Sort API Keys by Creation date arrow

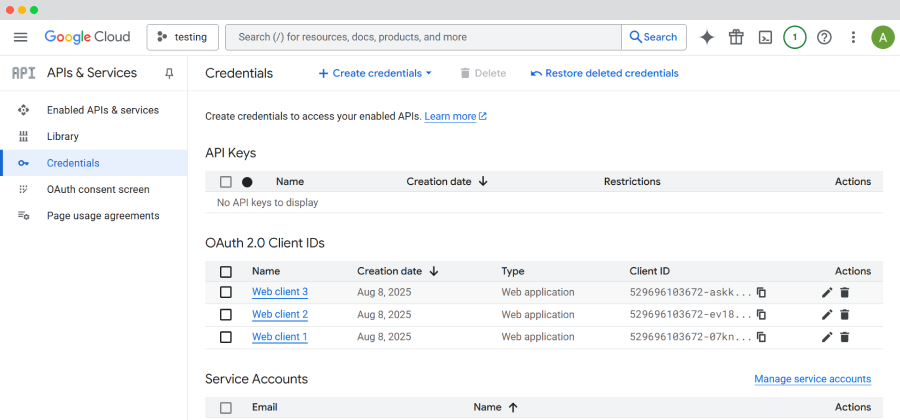pos(483,181)
